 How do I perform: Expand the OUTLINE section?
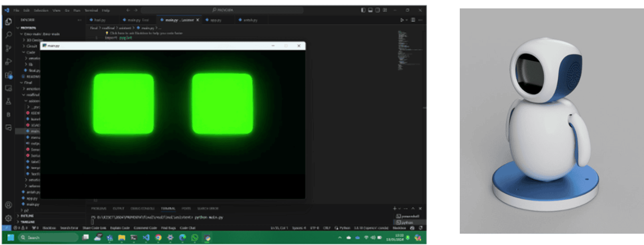(x=25, y=216)
